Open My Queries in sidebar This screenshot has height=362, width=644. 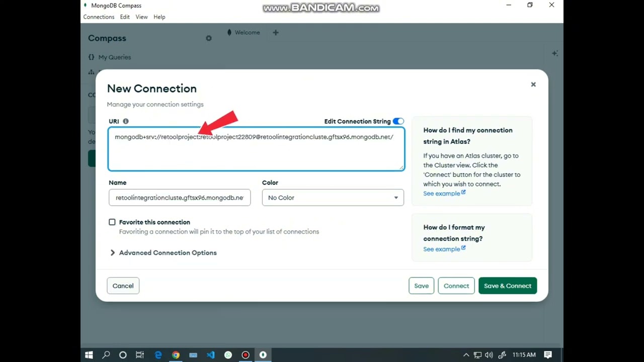point(110,57)
